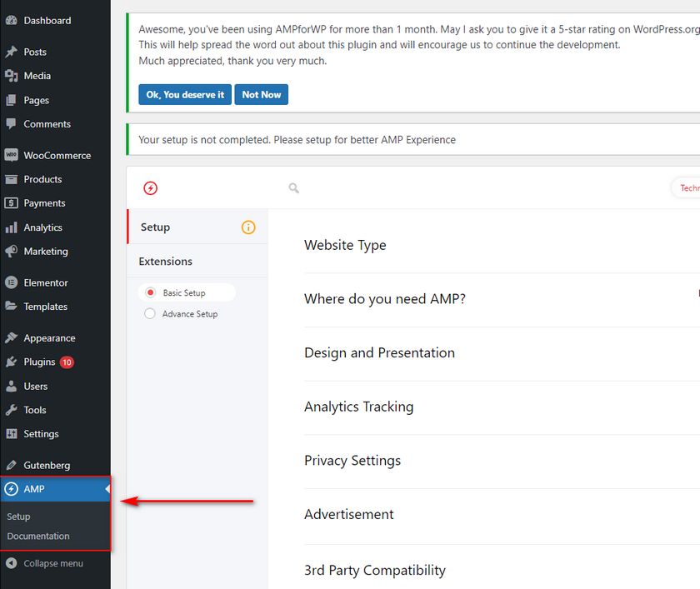Click the Analytics bar chart icon
Image resolution: width=700 pixels, height=589 pixels.
point(11,227)
